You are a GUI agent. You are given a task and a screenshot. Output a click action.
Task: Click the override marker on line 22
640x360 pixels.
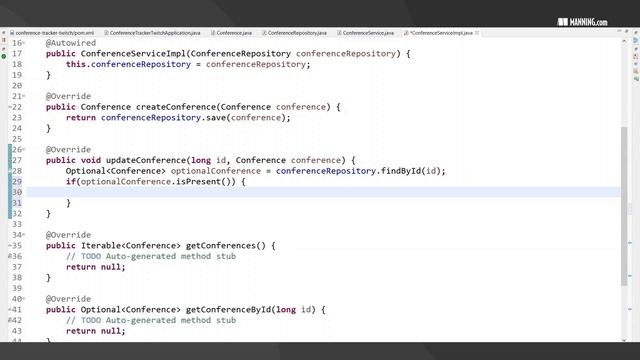(x=10, y=107)
